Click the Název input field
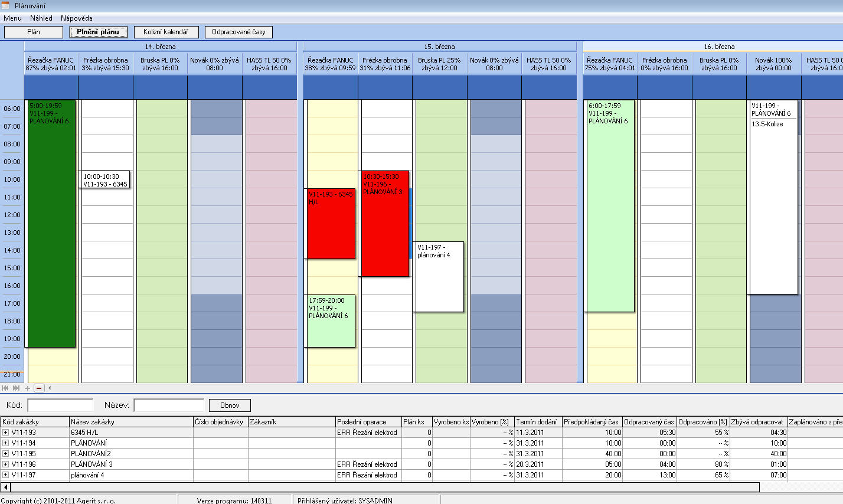This screenshot has width=843, height=504. coord(169,405)
